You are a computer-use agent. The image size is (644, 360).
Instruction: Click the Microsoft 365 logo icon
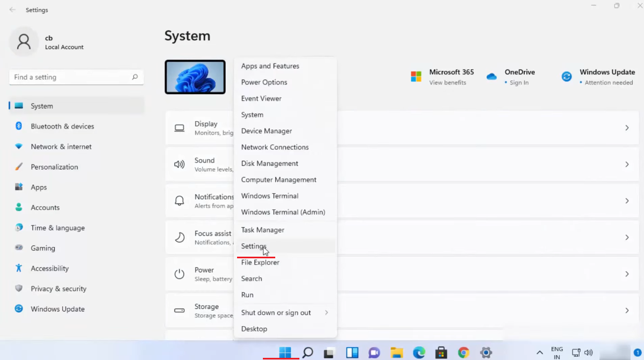[416, 76]
